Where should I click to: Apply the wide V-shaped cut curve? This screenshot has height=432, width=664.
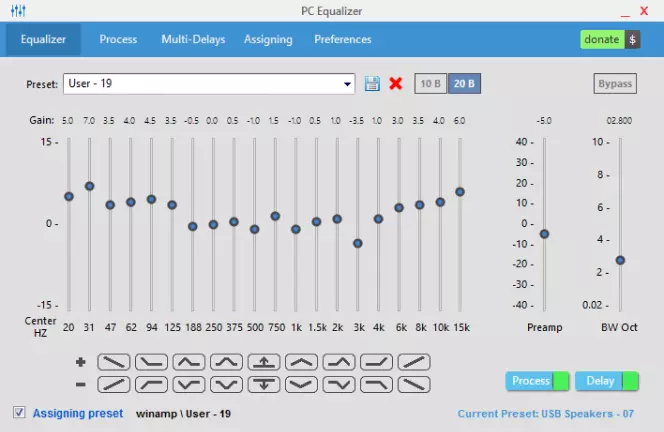point(301,385)
